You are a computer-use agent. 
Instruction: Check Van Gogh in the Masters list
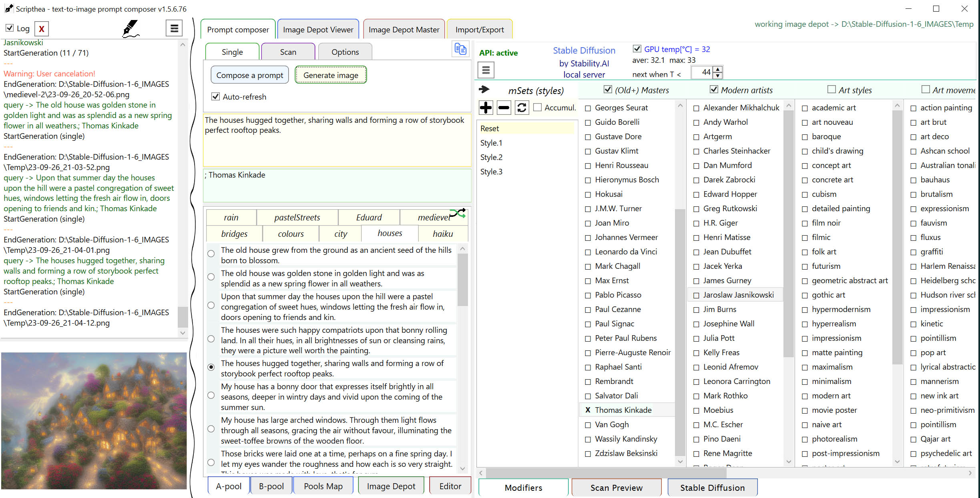(x=588, y=424)
